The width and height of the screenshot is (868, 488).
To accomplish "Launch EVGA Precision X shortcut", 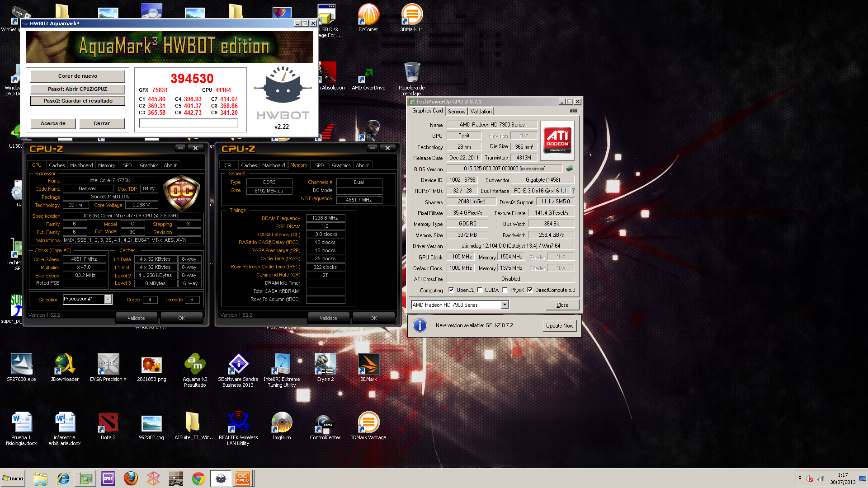I will [x=108, y=367].
